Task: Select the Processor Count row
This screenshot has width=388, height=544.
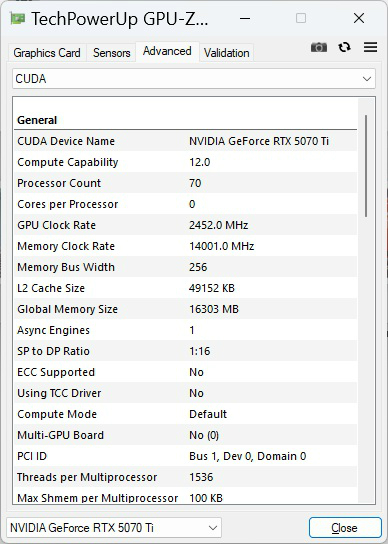Action: pos(186,183)
